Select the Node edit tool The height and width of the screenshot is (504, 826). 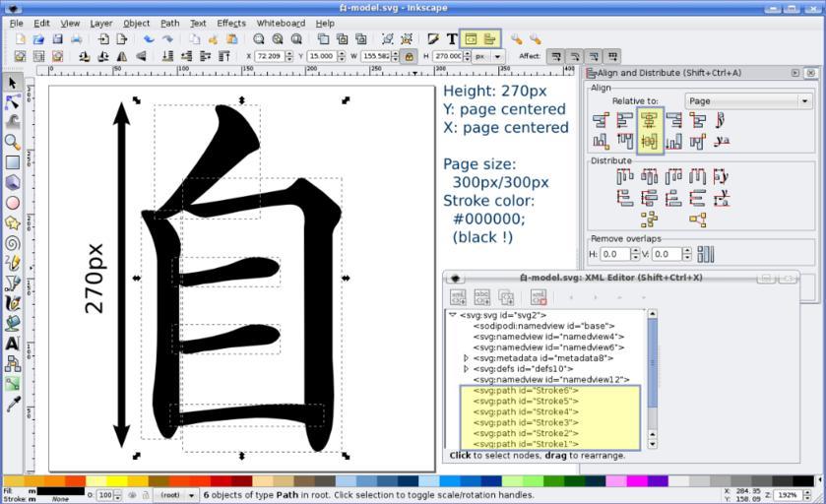12,102
